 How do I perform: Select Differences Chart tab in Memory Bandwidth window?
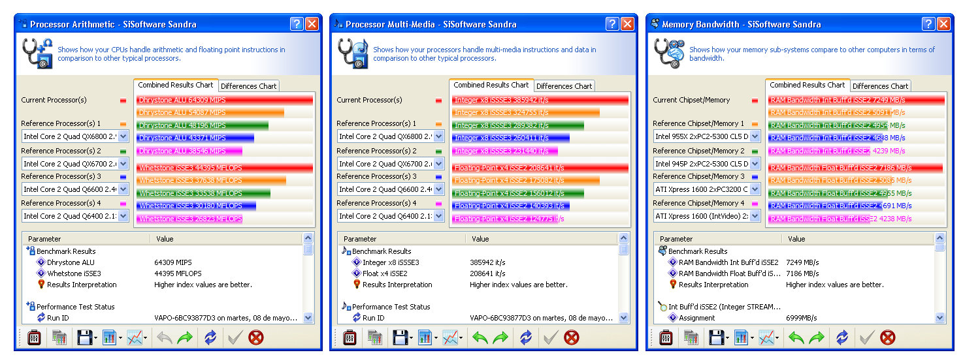[880, 86]
